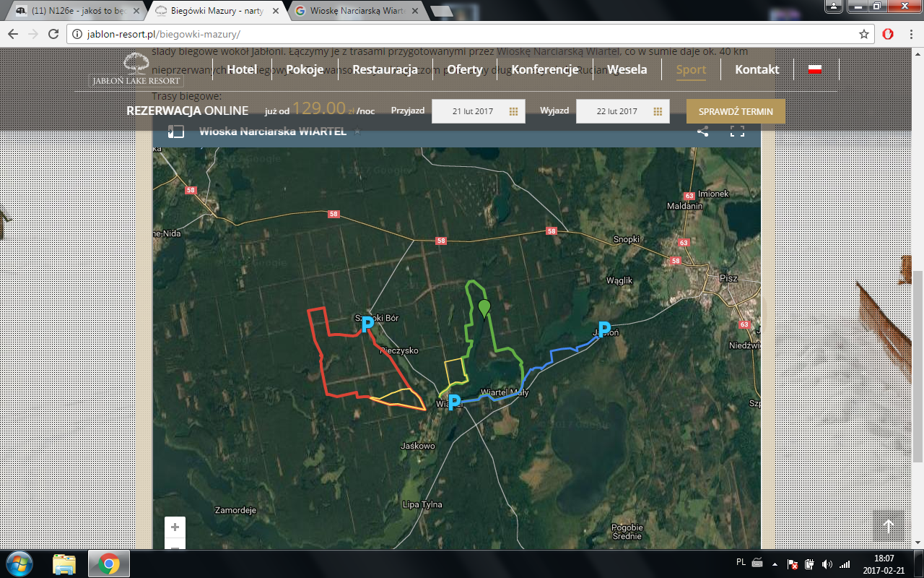Screen dimensions: 924x578
Task: Select the parking marker at Szeroki Bór
Action: coord(367,324)
